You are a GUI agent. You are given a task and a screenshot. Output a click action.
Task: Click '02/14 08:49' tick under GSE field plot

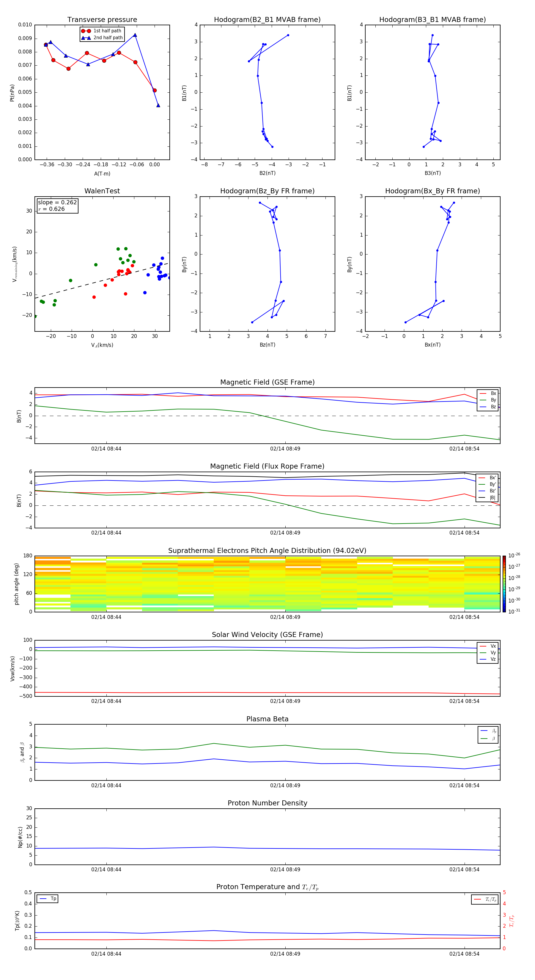[285, 449]
